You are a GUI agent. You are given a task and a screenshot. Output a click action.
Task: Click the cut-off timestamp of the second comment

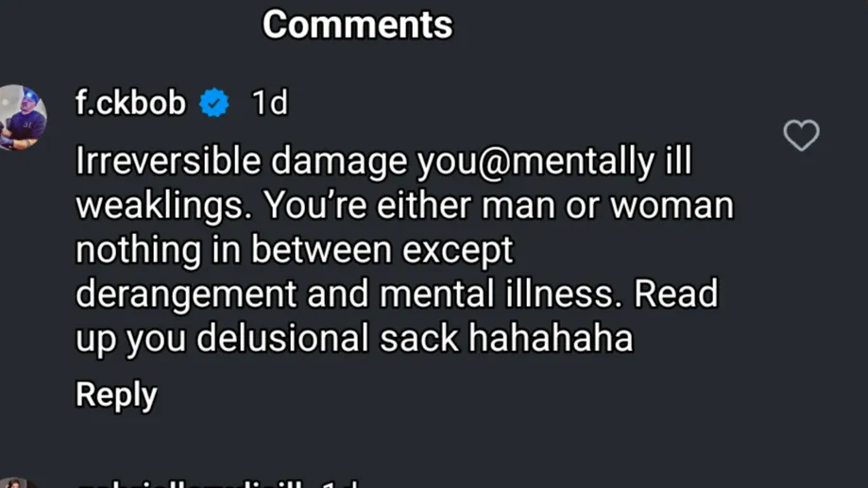(338, 483)
